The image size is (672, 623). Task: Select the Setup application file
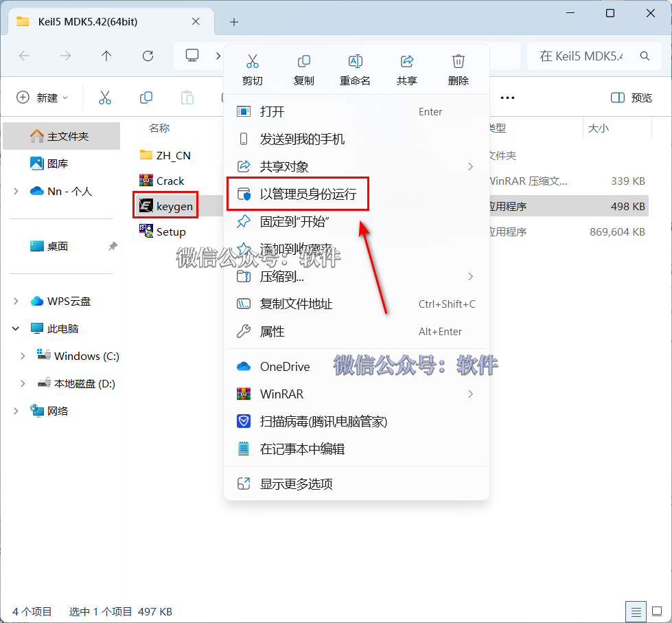point(163,232)
